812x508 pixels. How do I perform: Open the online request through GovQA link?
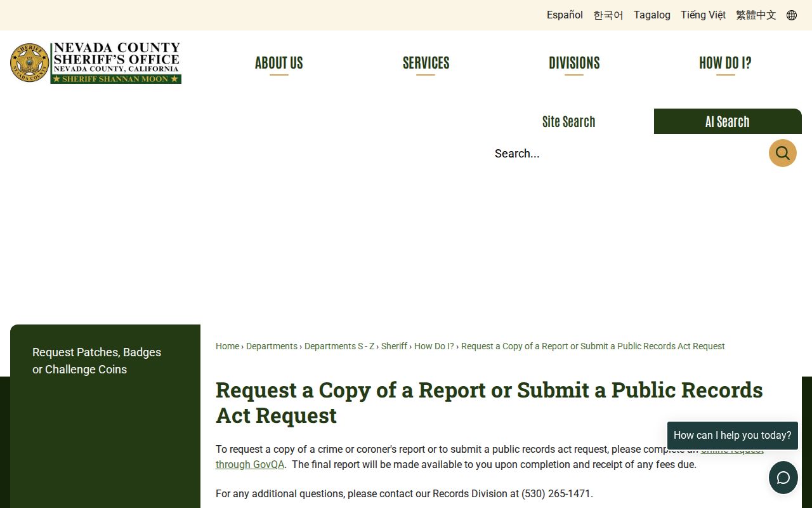click(x=250, y=464)
